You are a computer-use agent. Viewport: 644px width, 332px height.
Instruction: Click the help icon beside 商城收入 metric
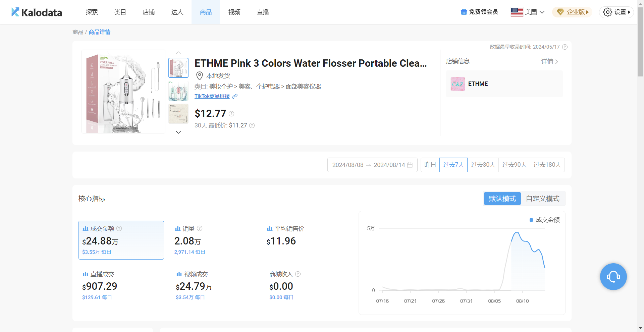point(298,274)
